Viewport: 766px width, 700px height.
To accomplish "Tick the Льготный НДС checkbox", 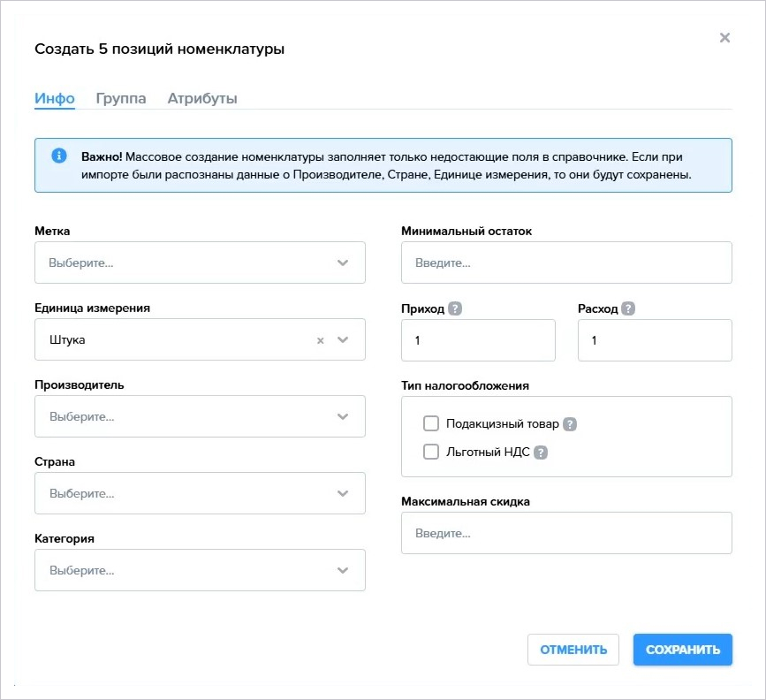I will click(x=431, y=452).
